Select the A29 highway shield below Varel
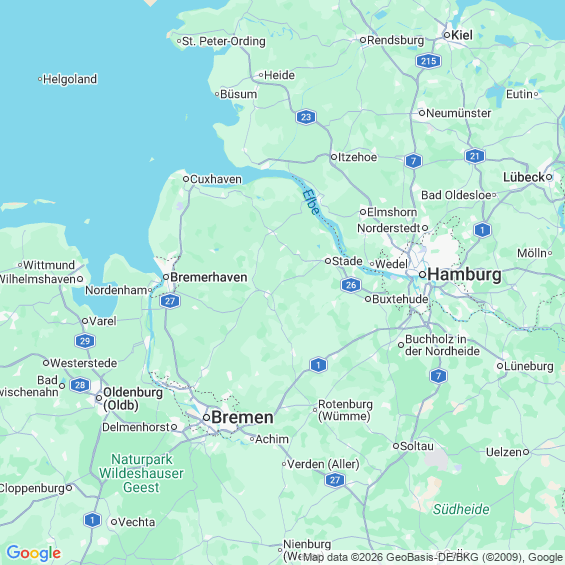Image resolution: width=565 pixels, height=565 pixels. coord(85,341)
